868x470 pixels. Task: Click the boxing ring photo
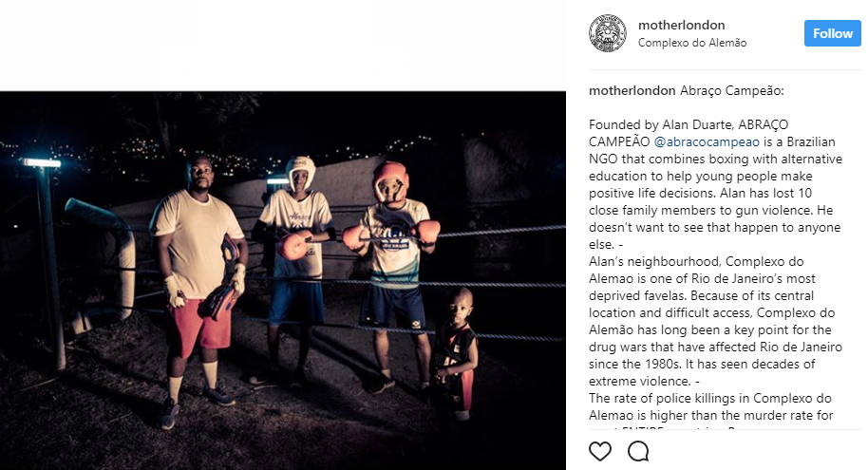tap(283, 281)
